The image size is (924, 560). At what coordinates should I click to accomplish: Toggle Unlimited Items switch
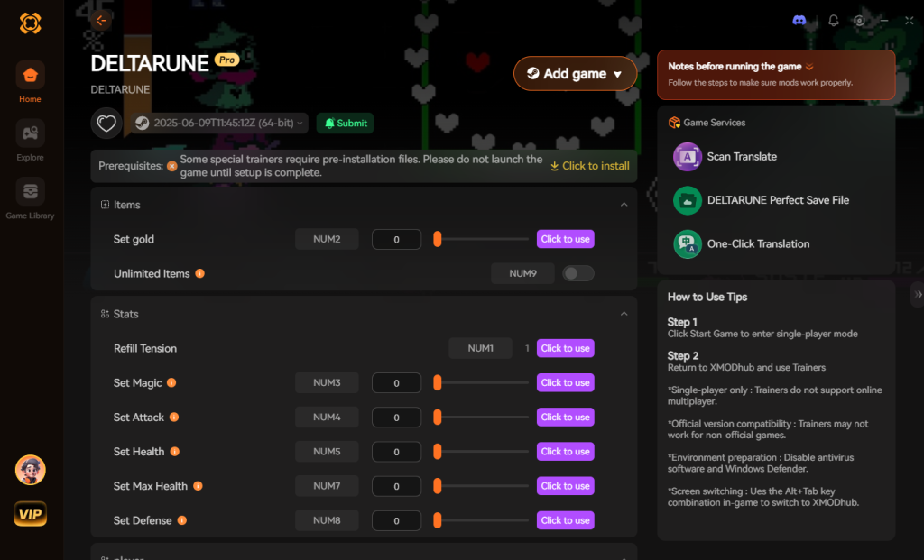[x=578, y=273]
